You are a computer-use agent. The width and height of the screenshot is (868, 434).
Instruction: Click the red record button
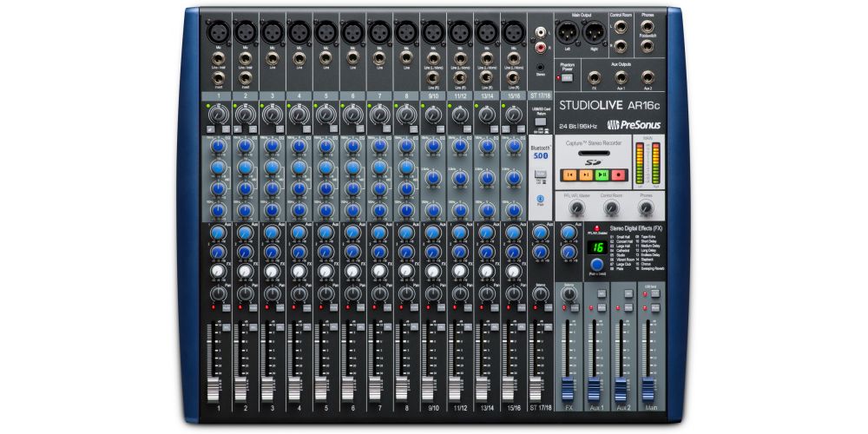point(618,175)
